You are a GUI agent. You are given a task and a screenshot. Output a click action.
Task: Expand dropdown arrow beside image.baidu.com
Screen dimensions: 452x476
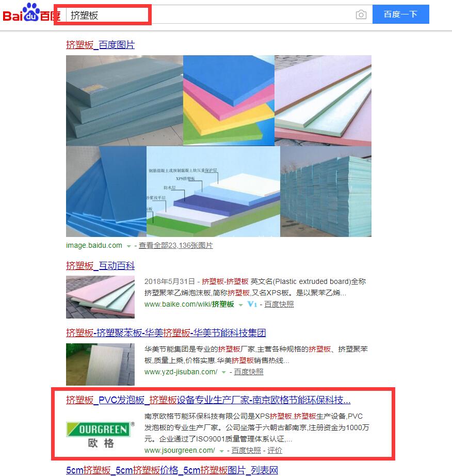click(x=128, y=246)
